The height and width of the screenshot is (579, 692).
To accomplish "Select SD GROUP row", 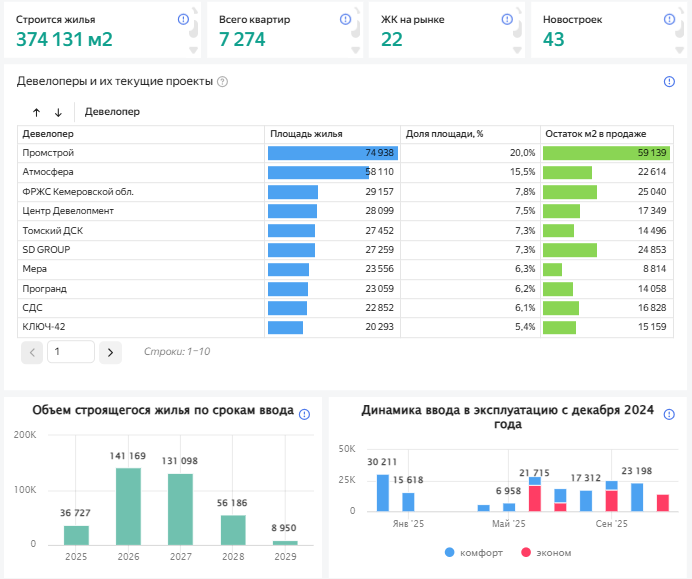I will tap(346, 250).
